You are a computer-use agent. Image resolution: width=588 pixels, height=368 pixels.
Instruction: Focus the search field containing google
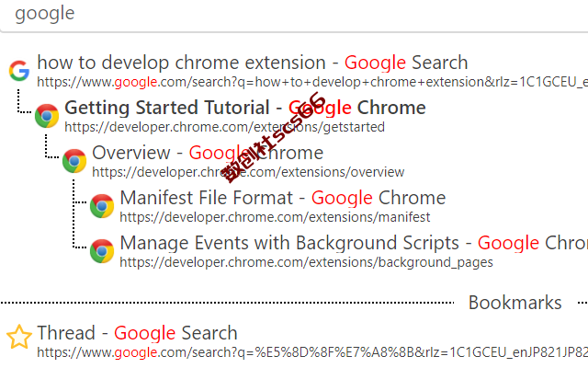coord(294,15)
